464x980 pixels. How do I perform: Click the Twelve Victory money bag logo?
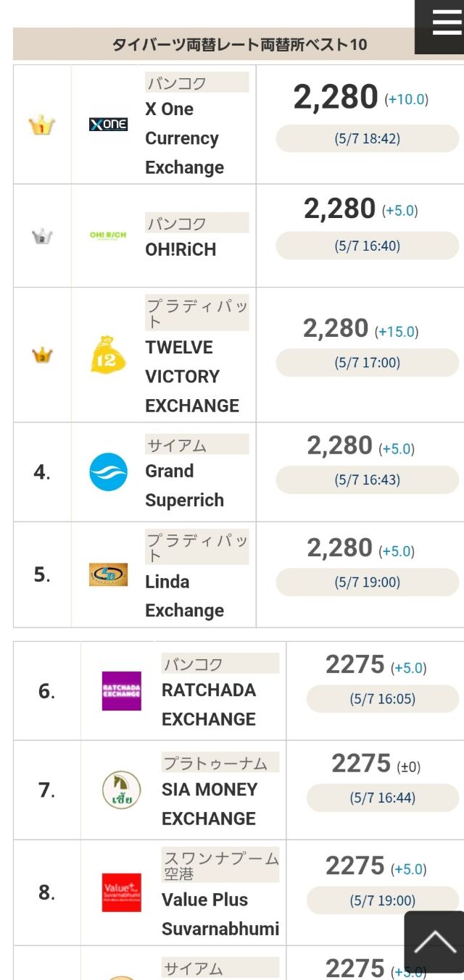(108, 355)
